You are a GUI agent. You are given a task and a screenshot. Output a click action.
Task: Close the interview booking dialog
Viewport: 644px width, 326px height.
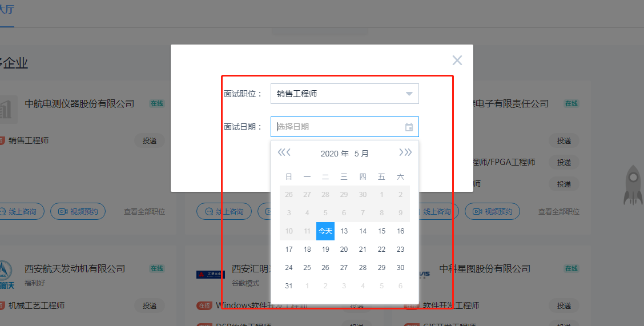[457, 61]
